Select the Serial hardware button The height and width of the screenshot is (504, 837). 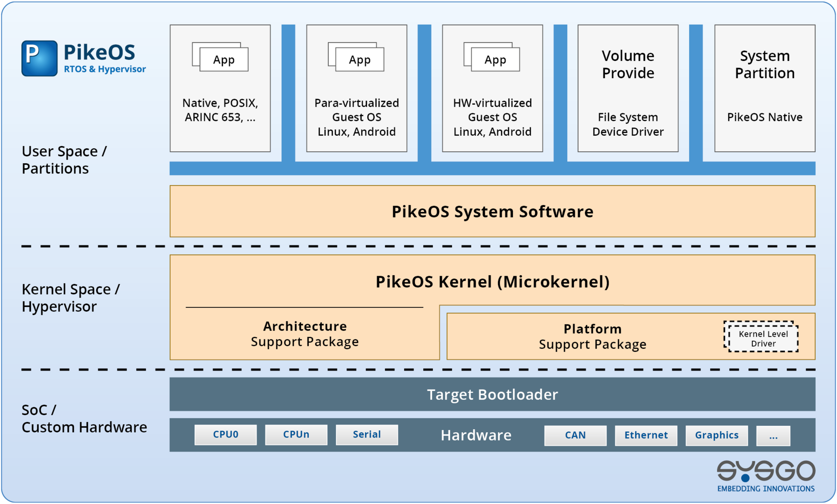point(366,434)
